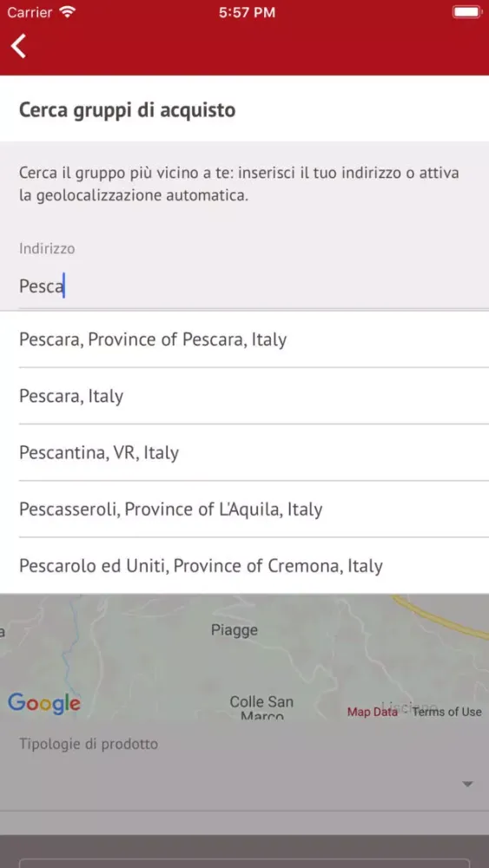Tap the yellow road on the map
489x868 pixels.
point(443,616)
